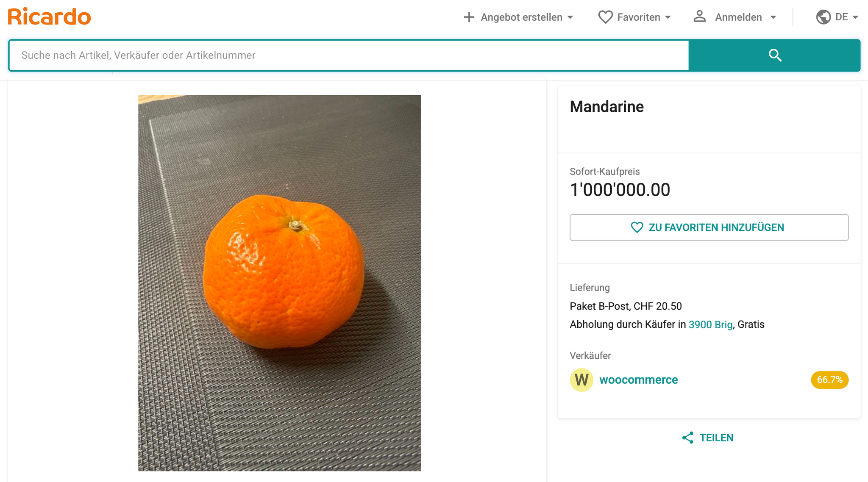Click the Ricardo logo
The image size is (868, 482).
point(49,17)
